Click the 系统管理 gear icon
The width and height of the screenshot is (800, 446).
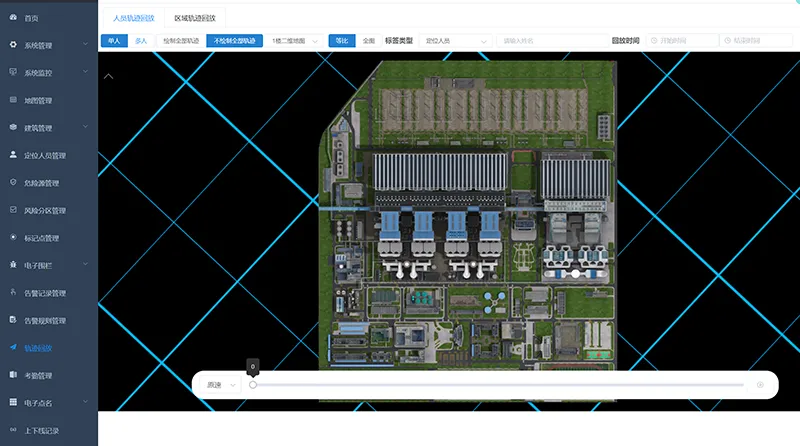(13, 45)
